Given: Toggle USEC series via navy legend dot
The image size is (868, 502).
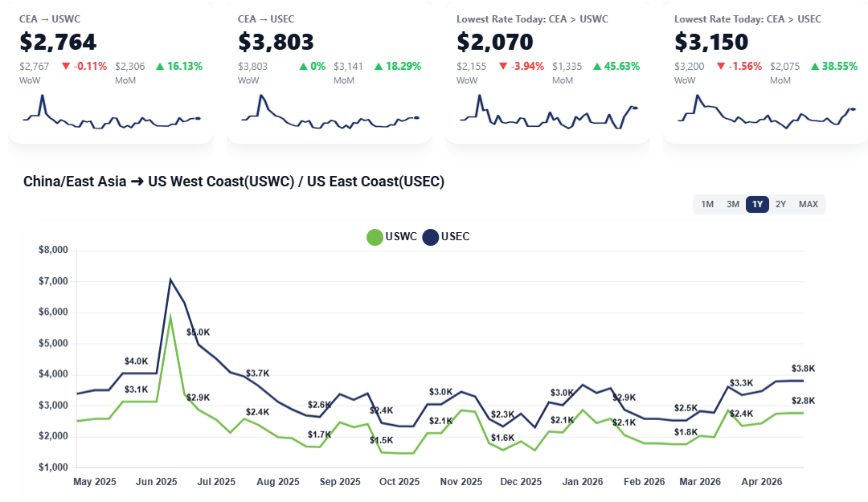Looking at the screenshot, I should point(430,237).
